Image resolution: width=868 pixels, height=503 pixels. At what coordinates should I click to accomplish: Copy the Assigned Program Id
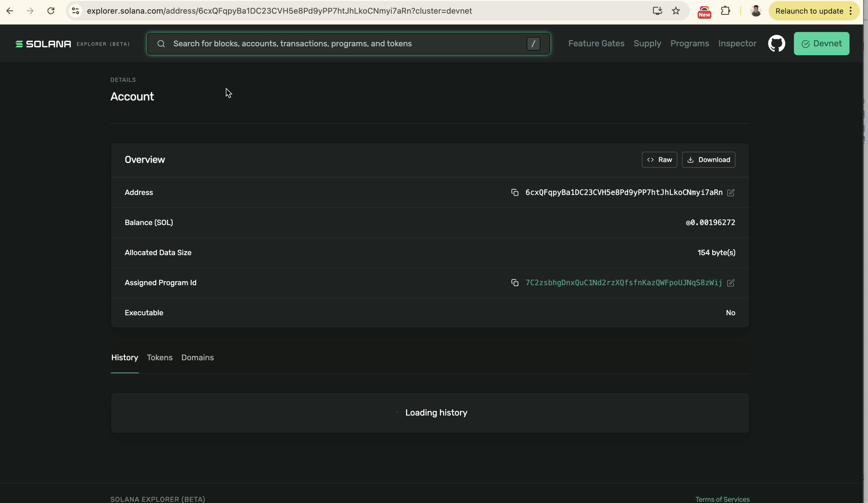pyautogui.click(x=515, y=282)
